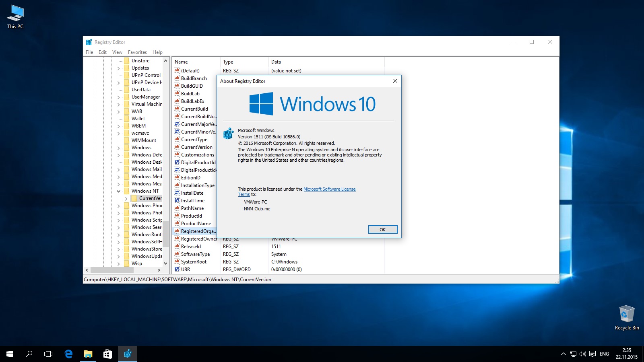Open This PC desktop icon
This screenshot has width=644, height=362.
click(x=15, y=17)
